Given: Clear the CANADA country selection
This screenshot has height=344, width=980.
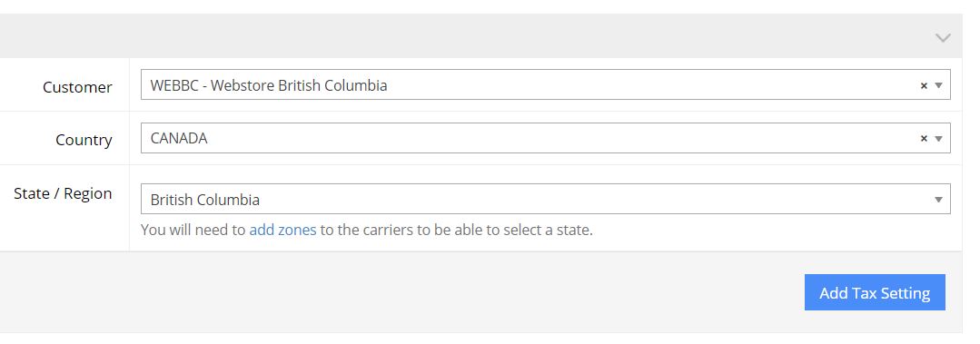Looking at the screenshot, I should 924,139.
